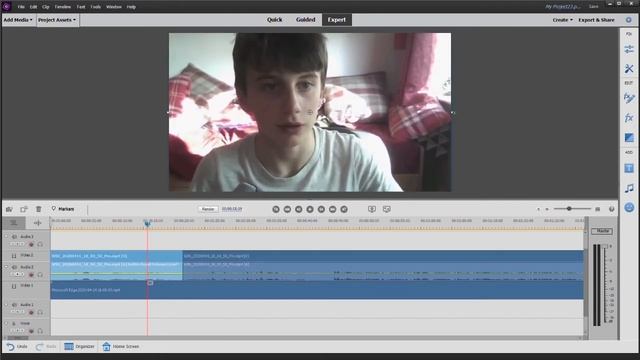
Task: Toggle Video 2 track visibility filmstrip
Action: pyautogui.click(x=14, y=256)
